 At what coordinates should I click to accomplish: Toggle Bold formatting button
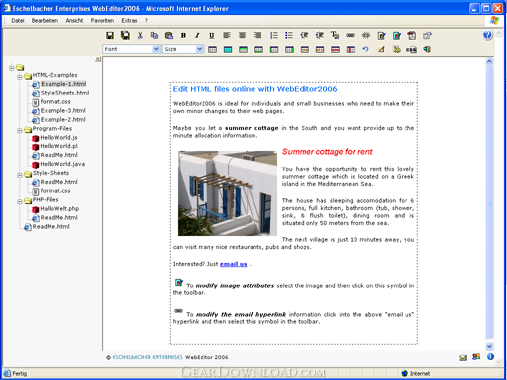coord(183,35)
